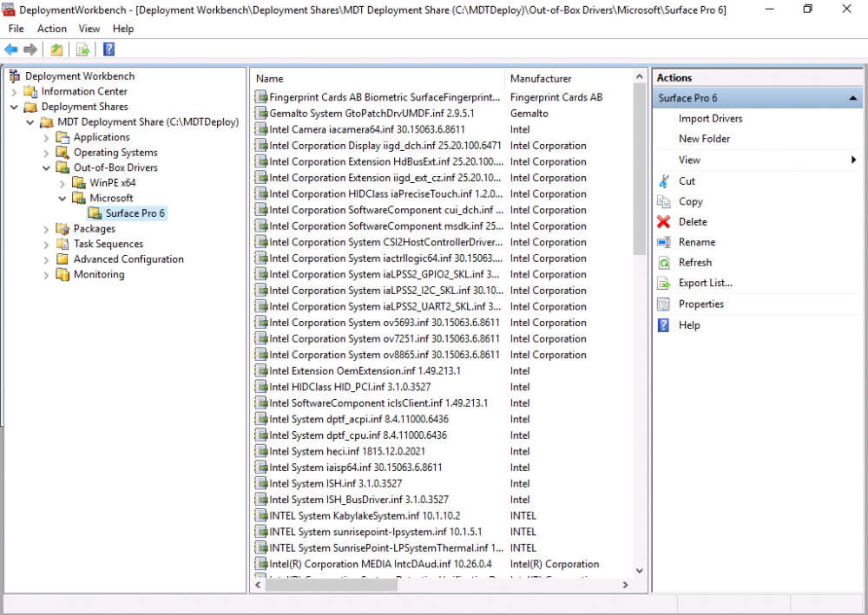The image size is (868, 615).
Task: Click the Copy icon in Actions pane
Action: [x=664, y=201]
